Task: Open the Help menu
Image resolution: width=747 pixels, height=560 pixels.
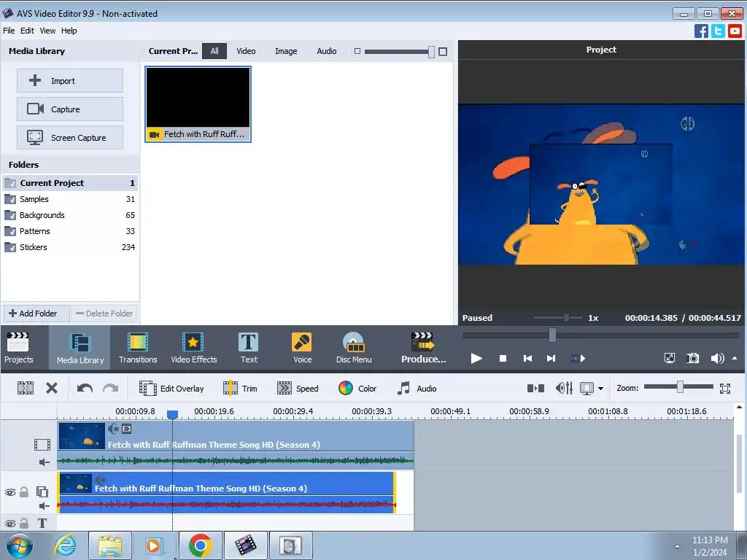Action: pyautogui.click(x=69, y=31)
